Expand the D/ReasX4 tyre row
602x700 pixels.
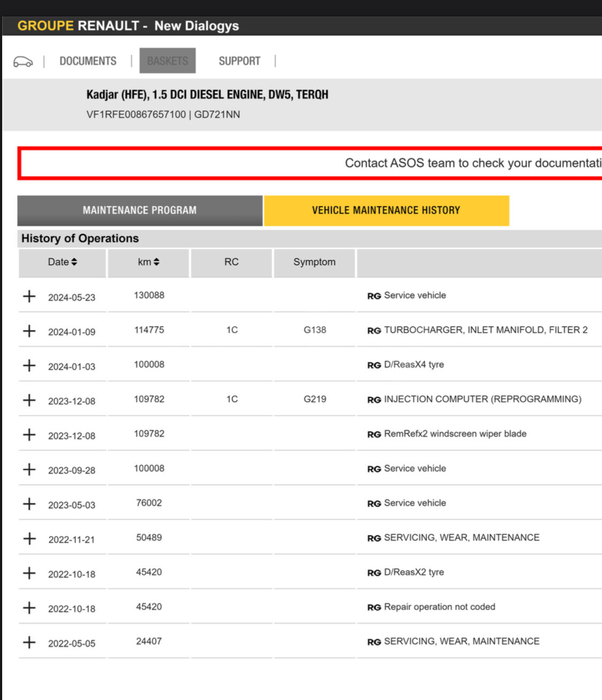click(x=29, y=366)
